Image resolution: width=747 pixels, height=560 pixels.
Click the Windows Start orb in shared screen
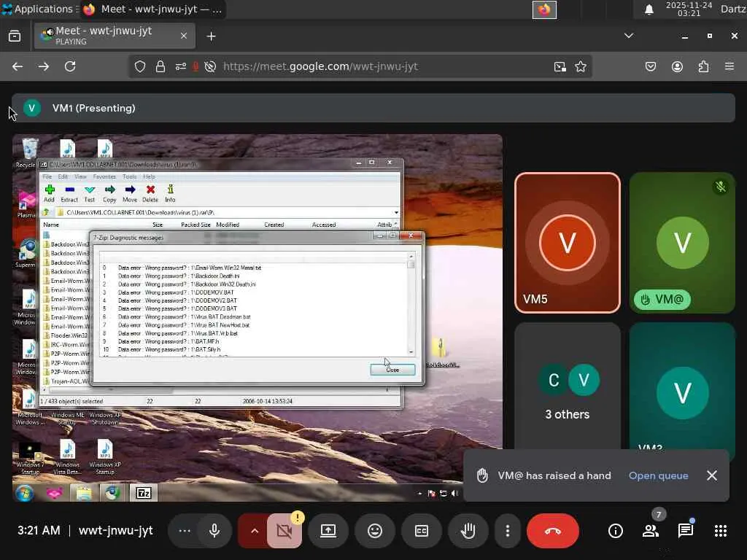[x=24, y=493]
